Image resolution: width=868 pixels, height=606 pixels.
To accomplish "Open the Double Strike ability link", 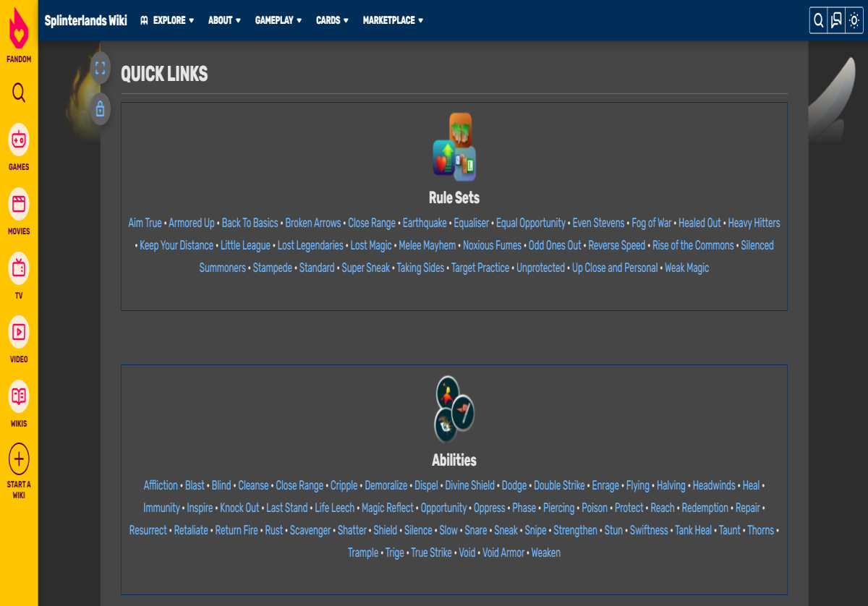I will [x=559, y=485].
